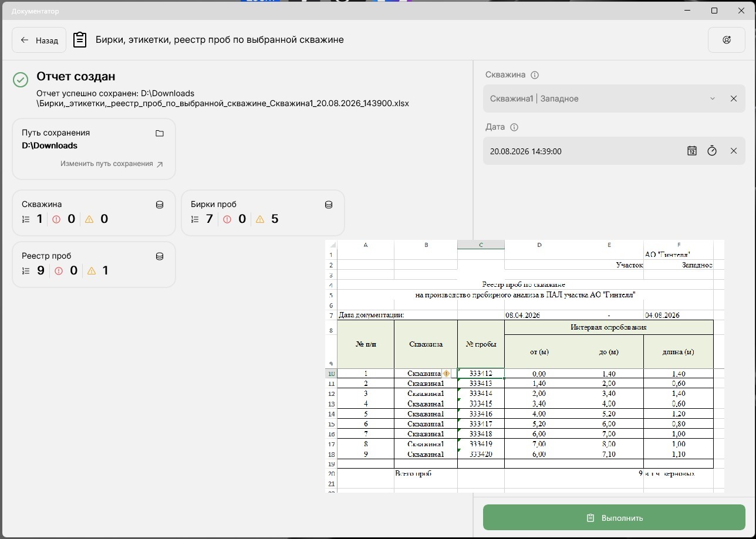Screen dimensions: 756x539
Task: Click database icon on Реестр проб card
Action: click(159, 256)
